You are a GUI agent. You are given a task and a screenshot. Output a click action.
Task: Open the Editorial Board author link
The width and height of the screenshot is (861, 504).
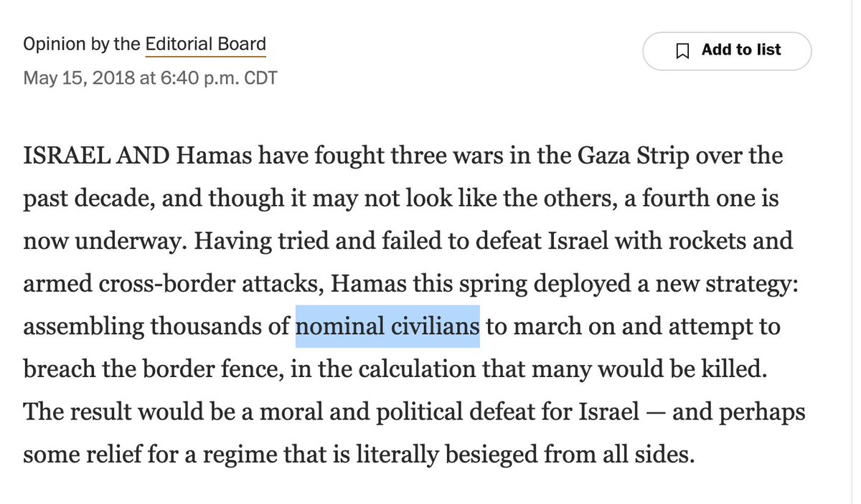click(x=206, y=44)
